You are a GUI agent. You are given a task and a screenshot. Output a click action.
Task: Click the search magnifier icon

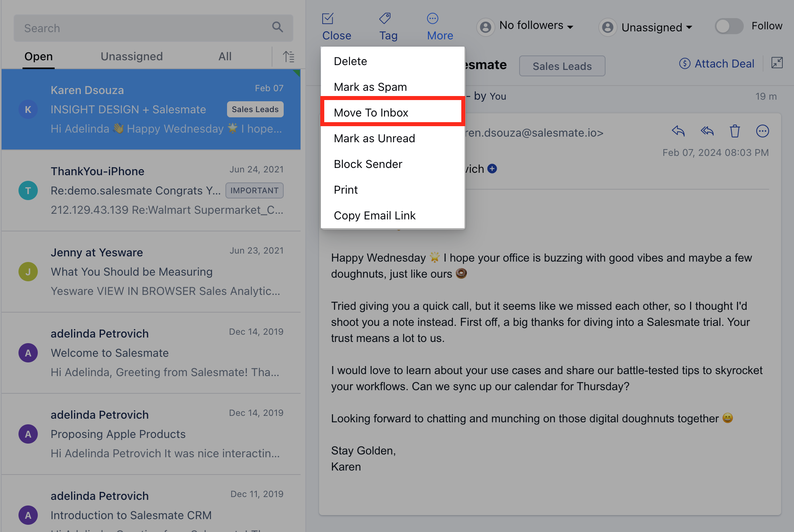pos(277,27)
